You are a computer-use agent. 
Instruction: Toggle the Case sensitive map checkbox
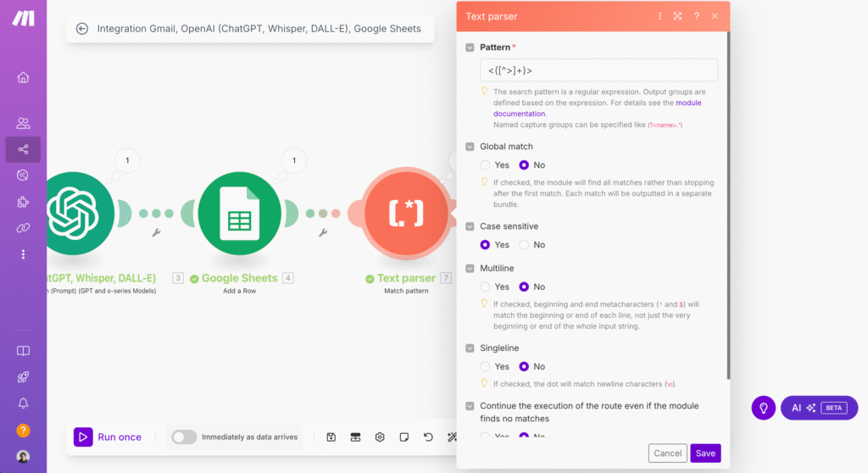click(470, 226)
